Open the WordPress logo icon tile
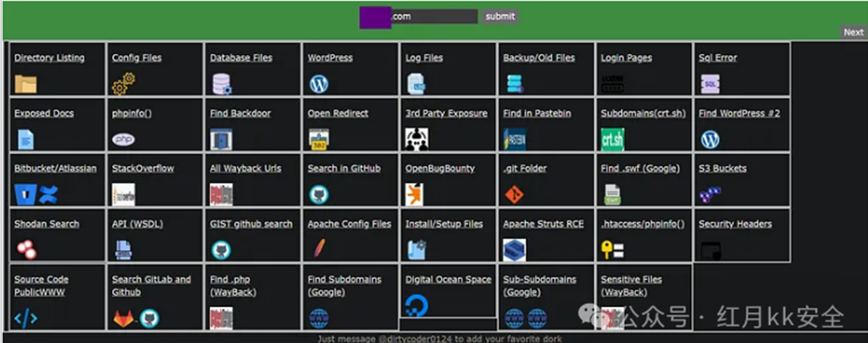The height and width of the screenshot is (343, 868). (318, 84)
